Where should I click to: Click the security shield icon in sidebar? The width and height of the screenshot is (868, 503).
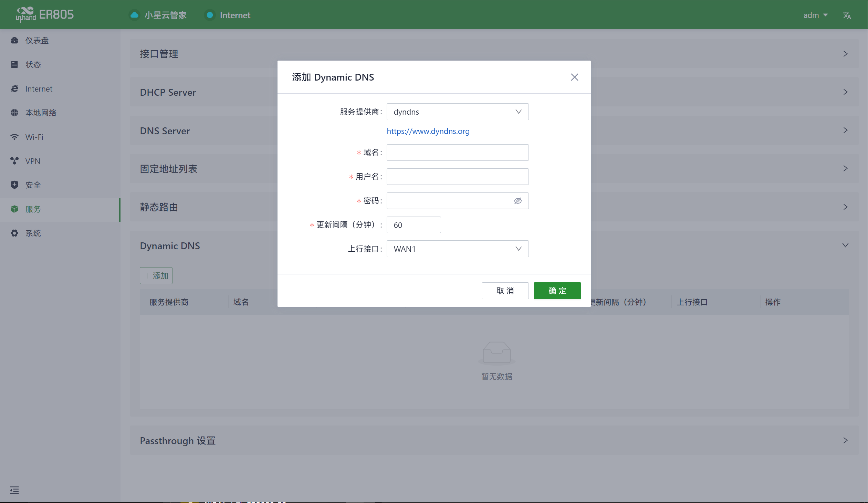click(14, 185)
